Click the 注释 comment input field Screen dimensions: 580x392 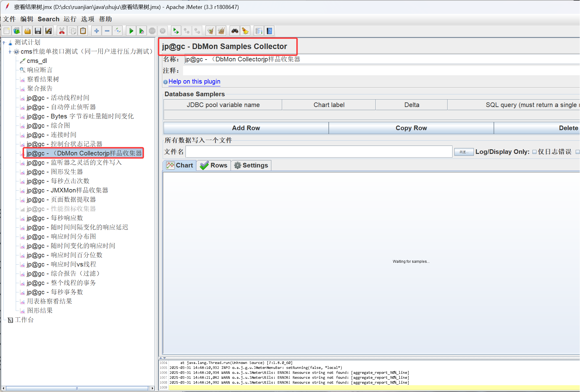(x=382, y=71)
